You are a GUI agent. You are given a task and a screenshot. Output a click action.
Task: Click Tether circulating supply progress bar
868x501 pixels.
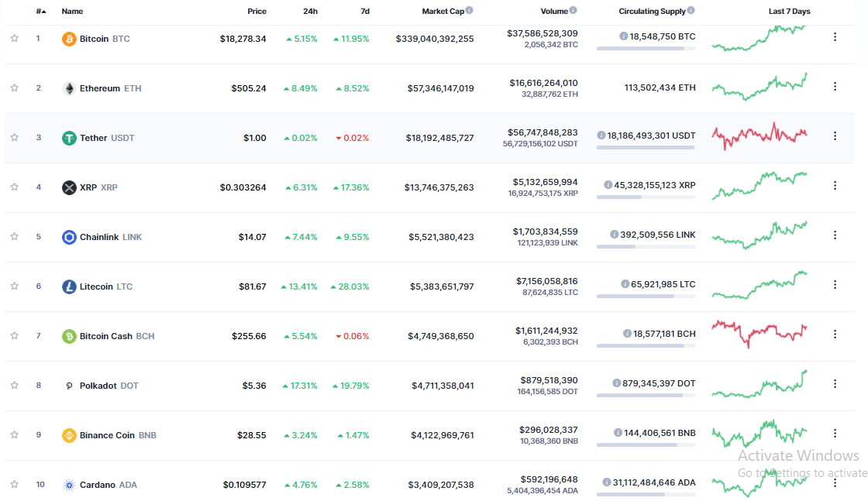pos(646,148)
